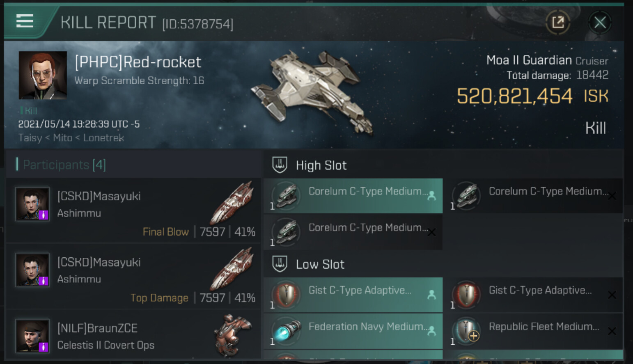Click the Red-rocket pilot name

click(138, 62)
